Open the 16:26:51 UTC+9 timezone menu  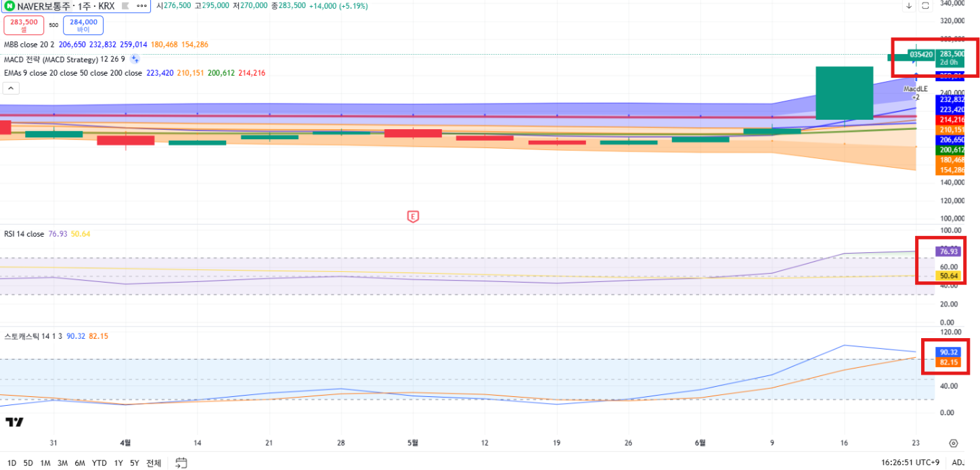click(910, 463)
